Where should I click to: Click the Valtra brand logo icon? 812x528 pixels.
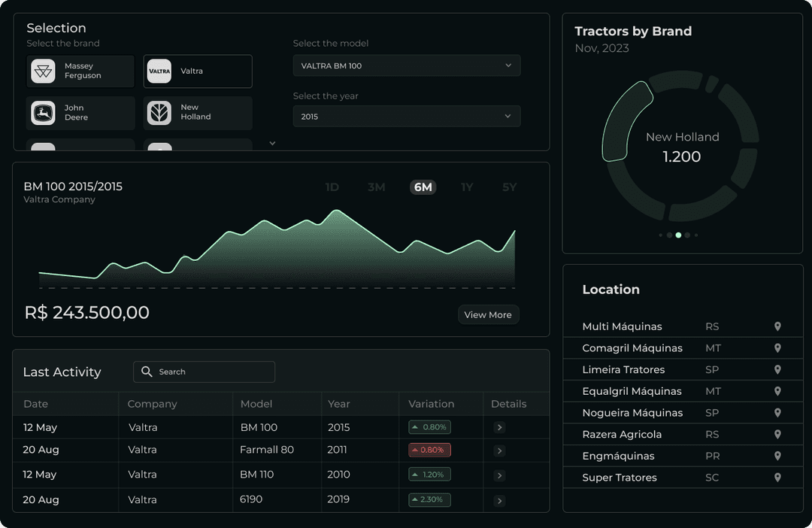(x=159, y=71)
